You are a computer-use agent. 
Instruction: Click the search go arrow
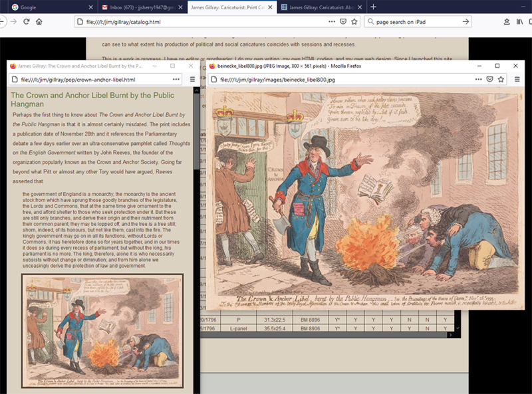tap(466, 21)
